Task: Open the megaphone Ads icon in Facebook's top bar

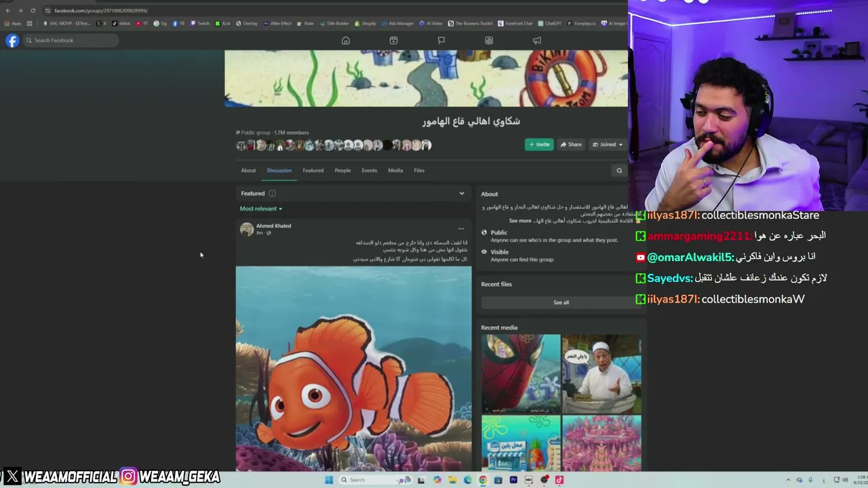Action: tap(536, 41)
